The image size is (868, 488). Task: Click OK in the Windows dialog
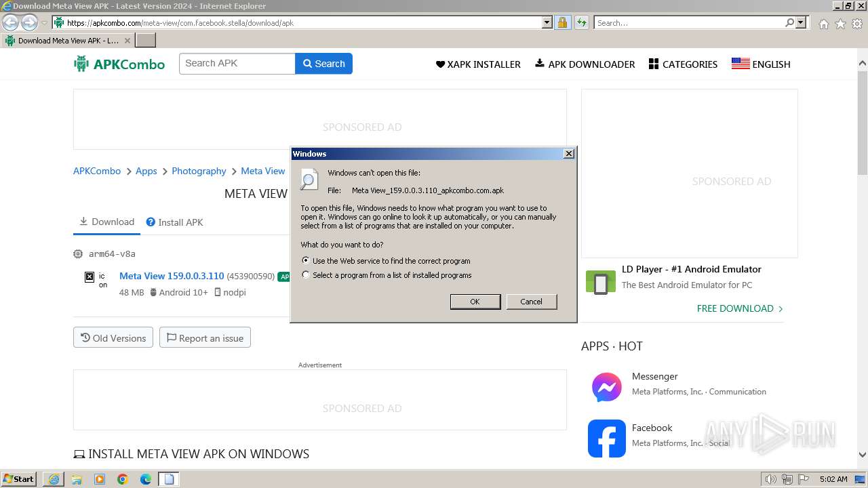(475, 302)
